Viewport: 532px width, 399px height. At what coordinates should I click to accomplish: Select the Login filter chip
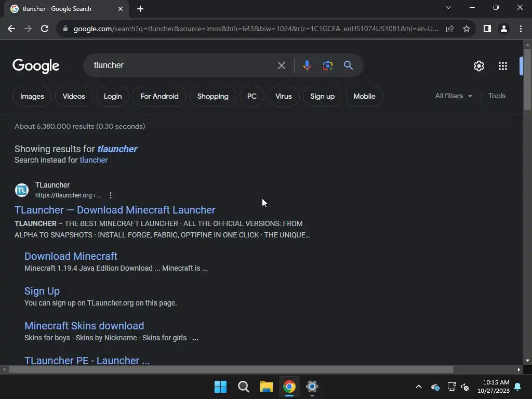coord(113,96)
